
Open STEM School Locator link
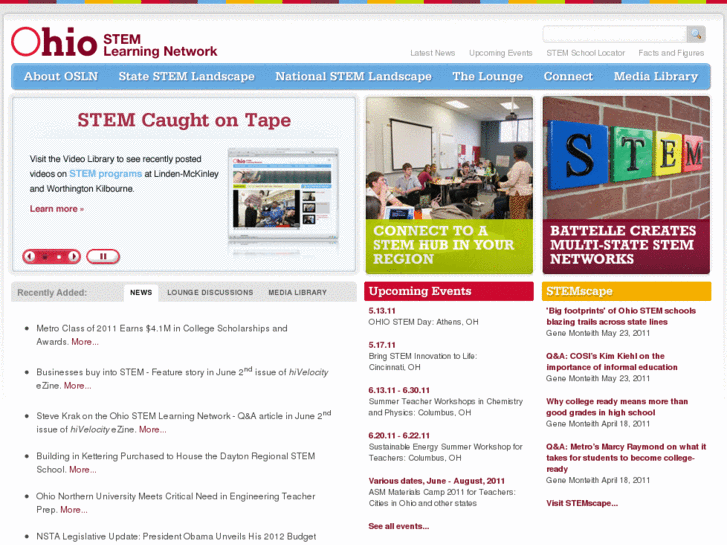[x=586, y=53]
